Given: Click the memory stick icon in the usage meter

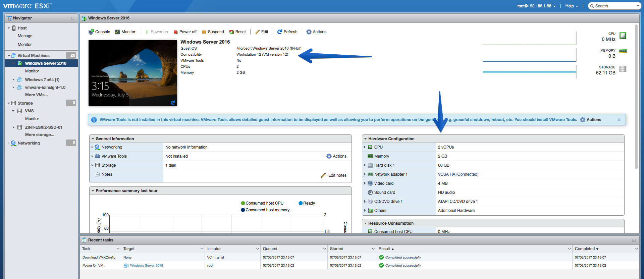Looking at the screenshot, I should click(x=623, y=51).
